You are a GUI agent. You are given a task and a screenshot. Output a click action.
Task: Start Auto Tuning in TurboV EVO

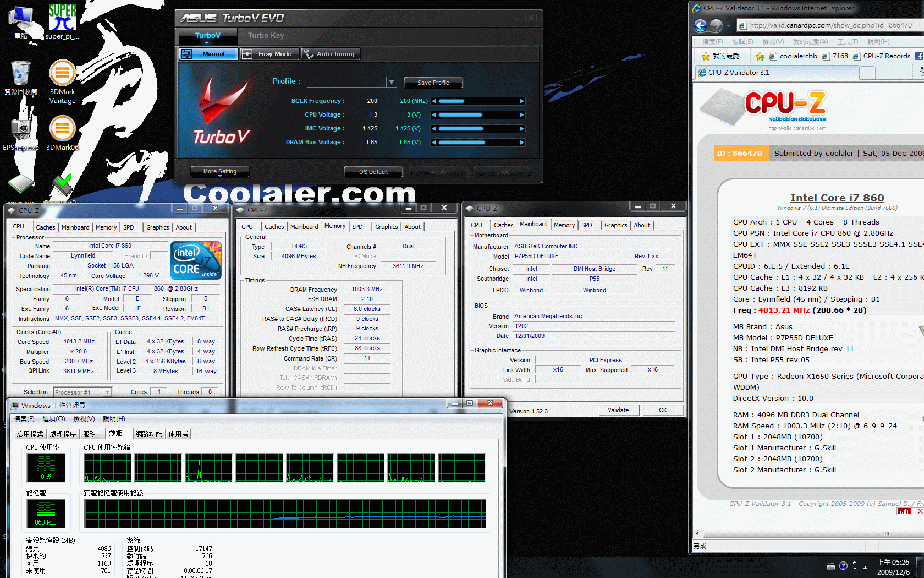pos(331,54)
